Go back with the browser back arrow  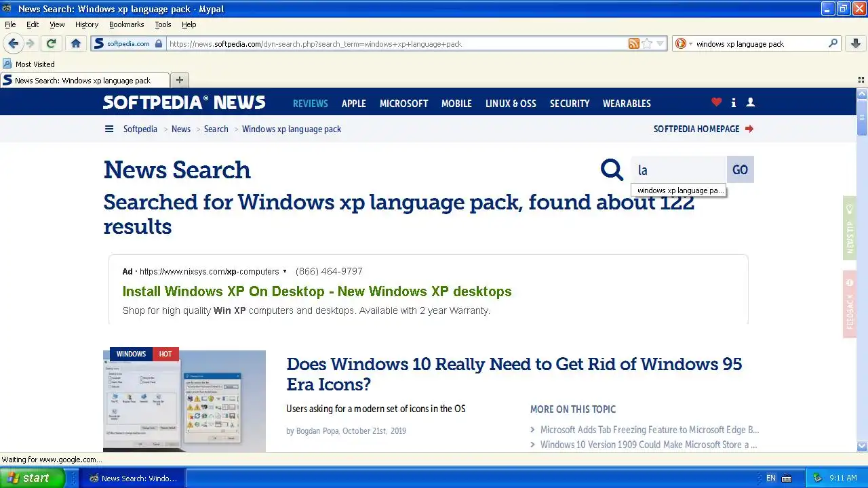[x=13, y=43]
